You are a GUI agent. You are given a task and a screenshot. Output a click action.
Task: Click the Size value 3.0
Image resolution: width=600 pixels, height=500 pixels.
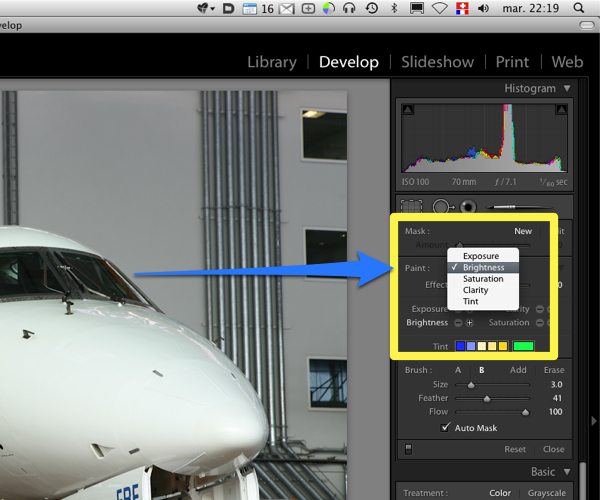point(556,384)
